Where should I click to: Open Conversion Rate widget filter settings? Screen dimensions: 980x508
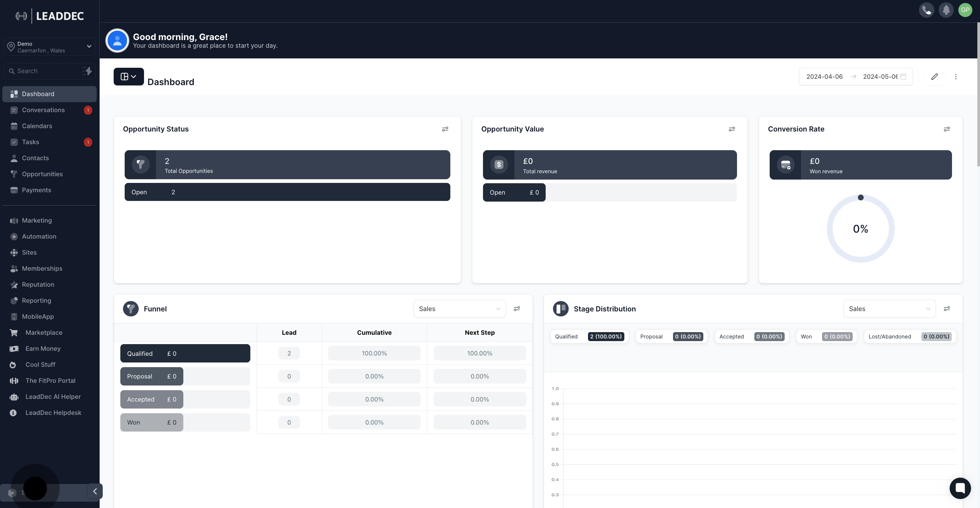point(947,129)
